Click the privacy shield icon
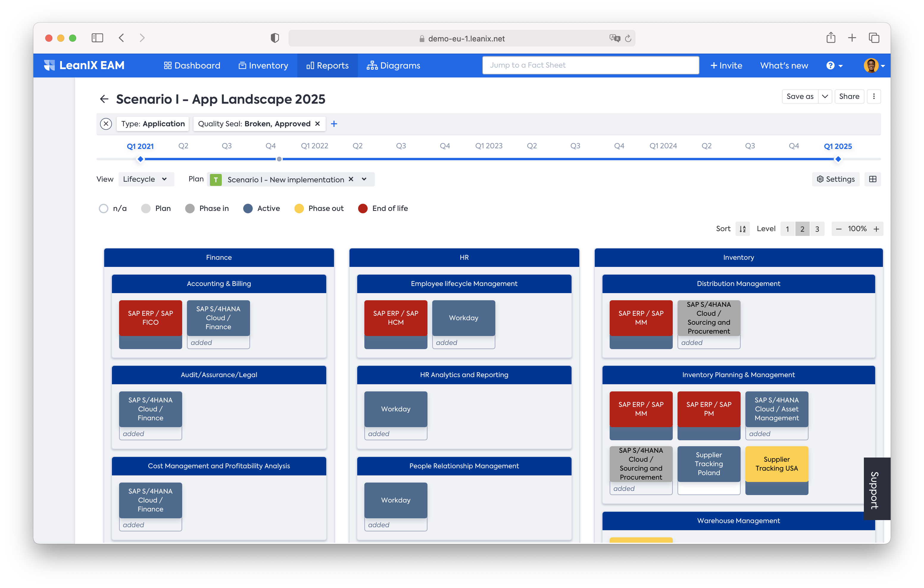The height and width of the screenshot is (588, 924). point(275,38)
